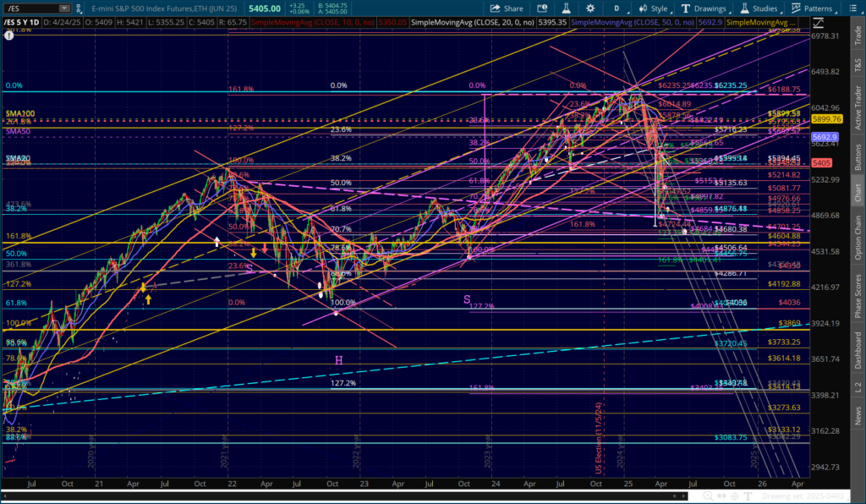This screenshot has width=866, height=504.
Task: Open the Drawings menu
Action: pyautogui.click(x=704, y=8)
